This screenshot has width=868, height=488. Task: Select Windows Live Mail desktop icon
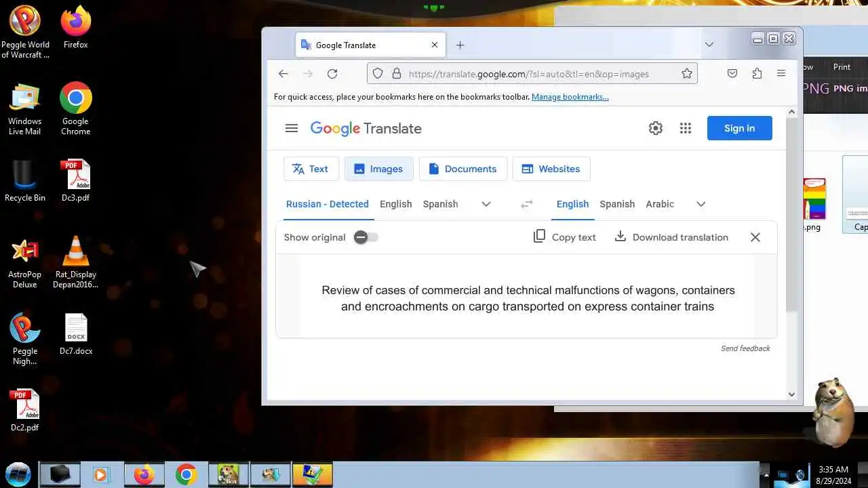(x=24, y=109)
